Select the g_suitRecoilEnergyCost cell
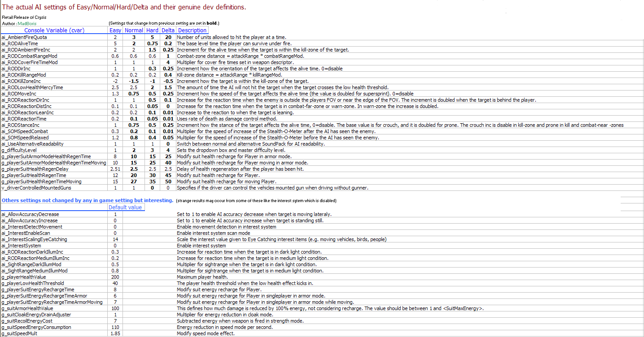The height and width of the screenshot is (337, 644). point(54,321)
